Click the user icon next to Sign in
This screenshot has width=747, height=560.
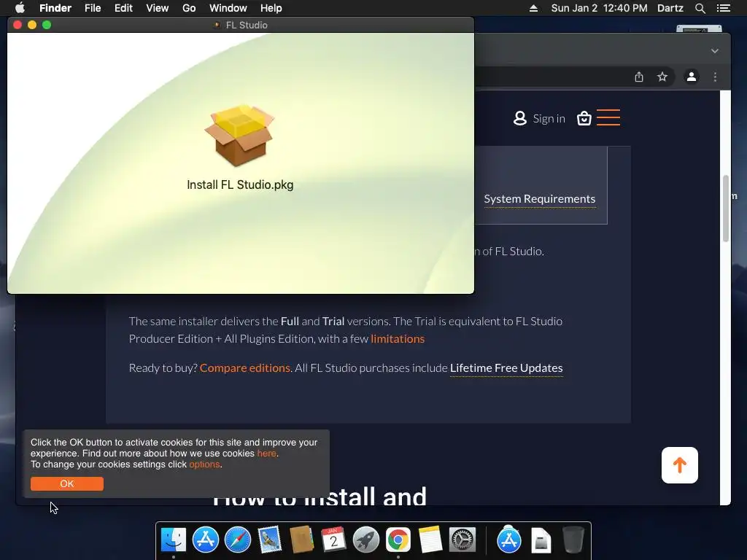[519, 119]
